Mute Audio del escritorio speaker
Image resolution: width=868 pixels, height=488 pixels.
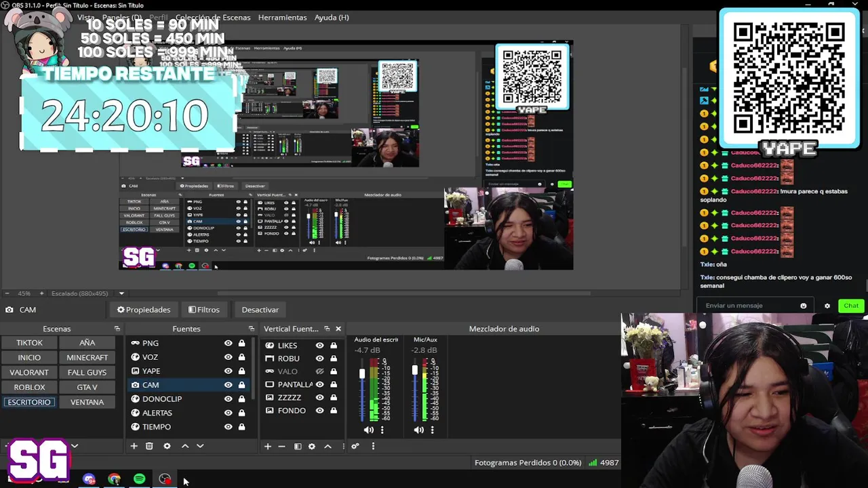[x=368, y=430]
